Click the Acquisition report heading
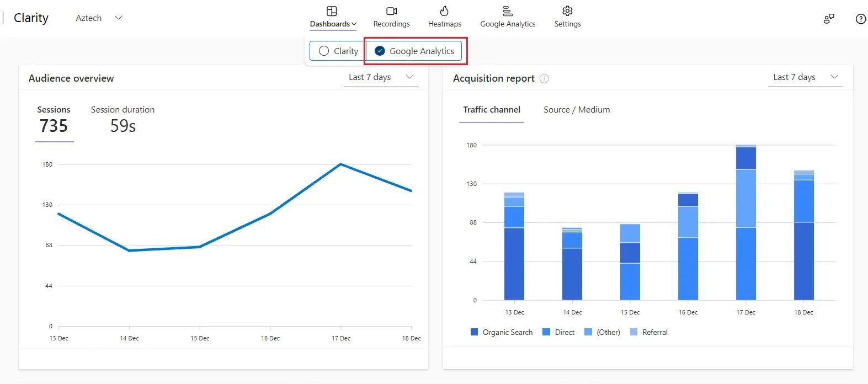 494,78
